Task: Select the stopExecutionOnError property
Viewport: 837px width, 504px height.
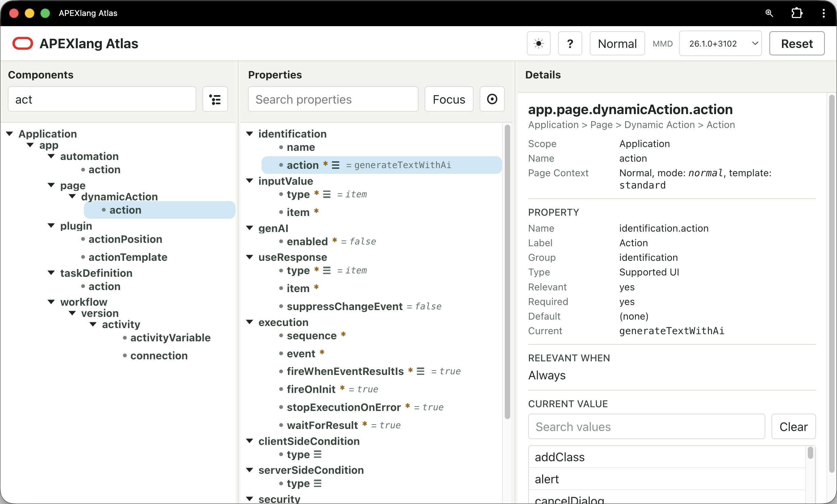Action: coord(344,407)
